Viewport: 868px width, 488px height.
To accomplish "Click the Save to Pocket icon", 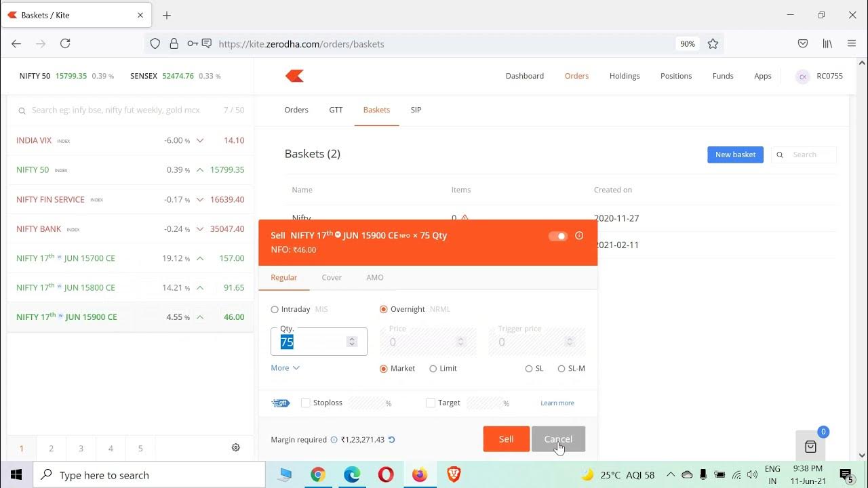I will pyautogui.click(x=803, y=43).
